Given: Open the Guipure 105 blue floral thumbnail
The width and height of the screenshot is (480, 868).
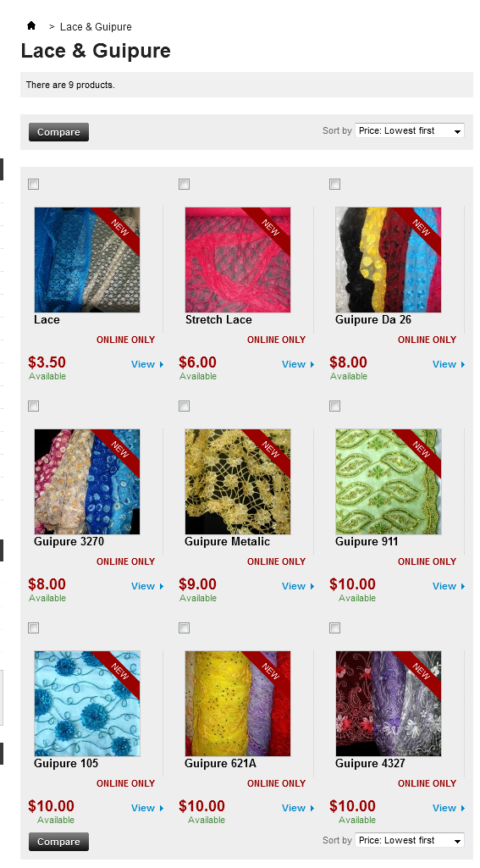Looking at the screenshot, I should pos(87,704).
